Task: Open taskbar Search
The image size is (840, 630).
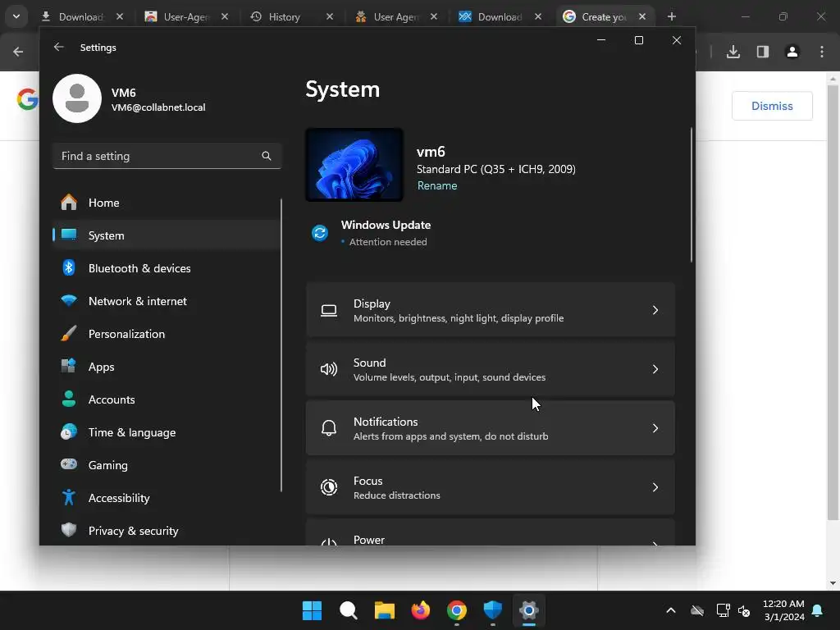Action: point(348,610)
